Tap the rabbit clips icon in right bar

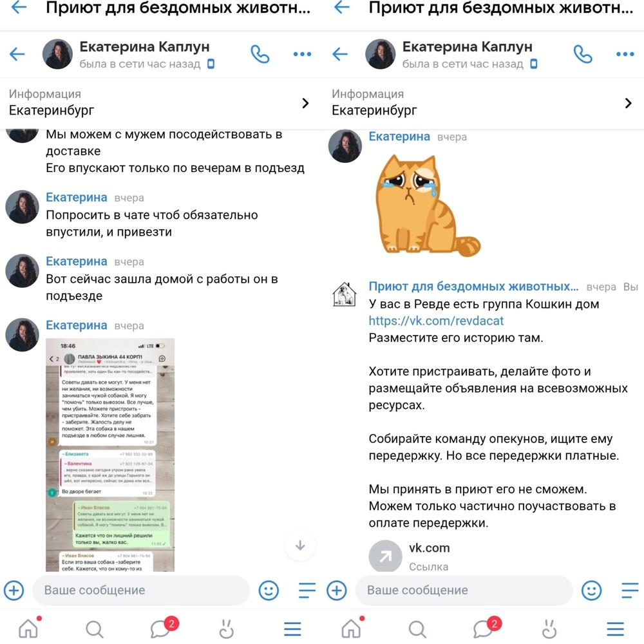tap(549, 629)
